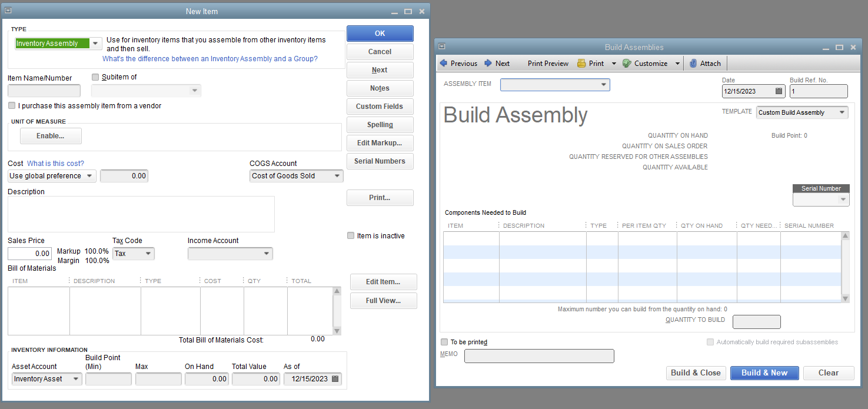Mark 'Item is inactive'
This screenshot has width=868, height=409.
350,235
